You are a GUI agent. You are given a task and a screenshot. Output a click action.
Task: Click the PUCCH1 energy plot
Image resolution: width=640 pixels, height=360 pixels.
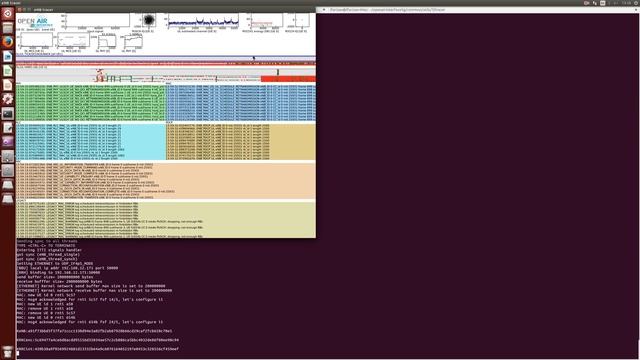267,20
